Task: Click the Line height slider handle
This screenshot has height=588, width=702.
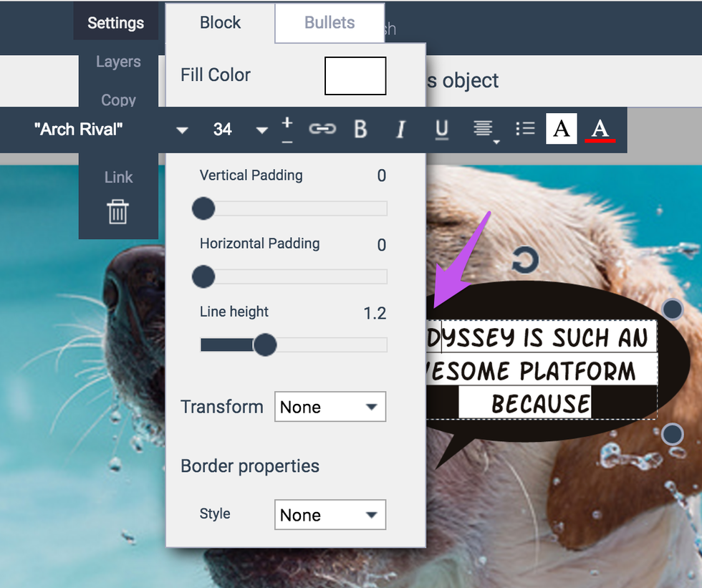Action: point(265,345)
